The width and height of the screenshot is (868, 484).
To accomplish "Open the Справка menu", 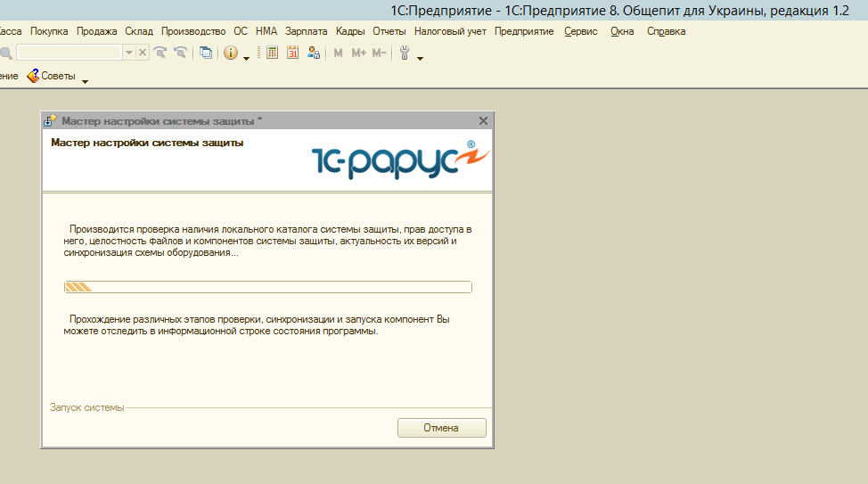I will point(666,31).
